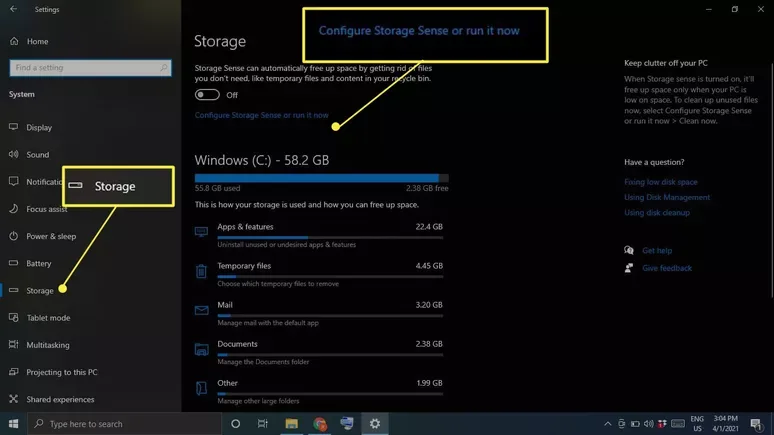This screenshot has height=435, width=774.
Task: Open the Fixing low disk space link
Action: [660, 182]
